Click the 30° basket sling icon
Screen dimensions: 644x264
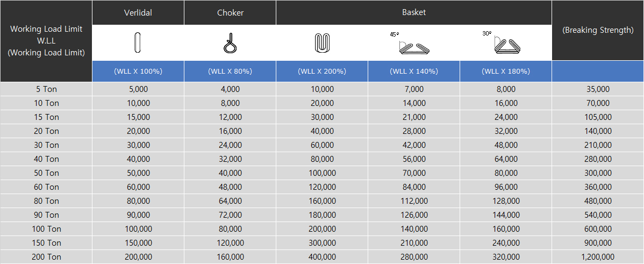pyautogui.click(x=502, y=42)
